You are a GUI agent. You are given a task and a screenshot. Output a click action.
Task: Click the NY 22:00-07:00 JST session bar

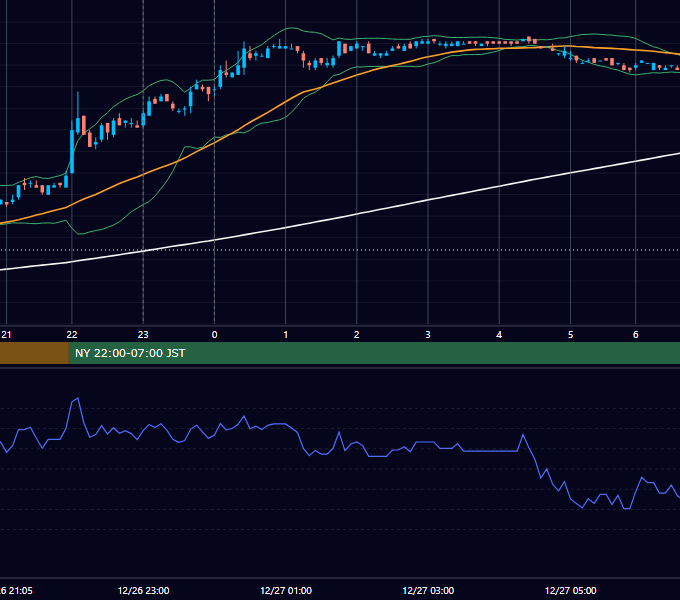pyautogui.click(x=374, y=353)
